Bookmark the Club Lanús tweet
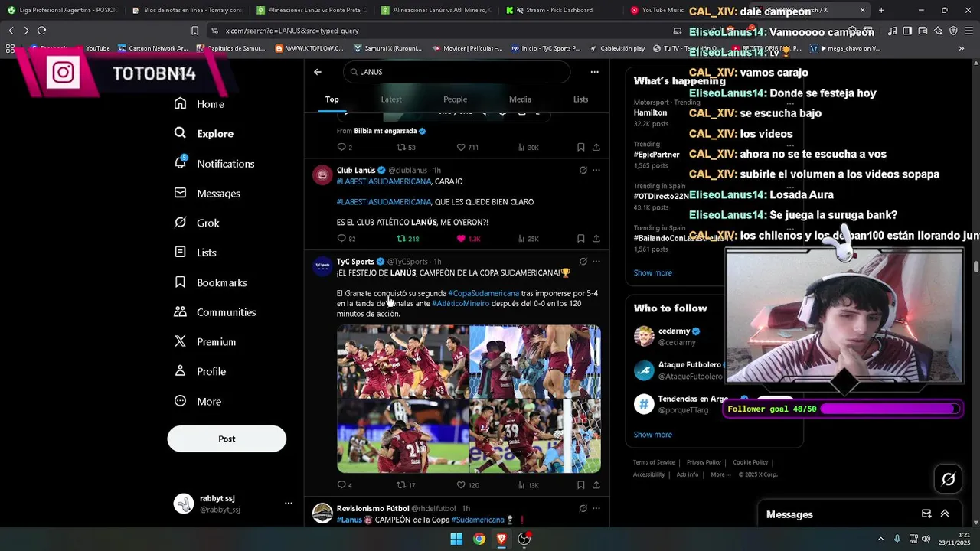Screen dimensions: 980x551 click(x=580, y=239)
